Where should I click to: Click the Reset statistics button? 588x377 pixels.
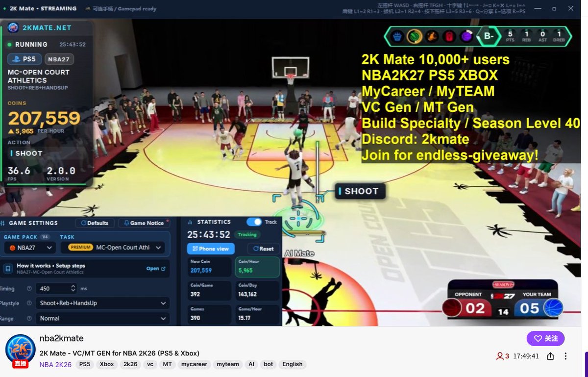(264, 249)
